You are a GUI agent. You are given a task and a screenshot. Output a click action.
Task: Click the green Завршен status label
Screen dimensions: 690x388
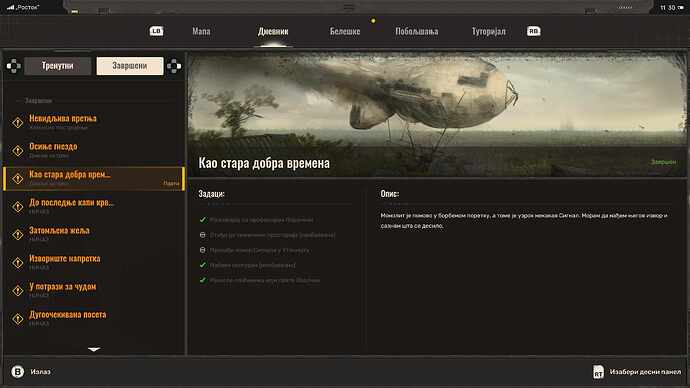(663, 162)
